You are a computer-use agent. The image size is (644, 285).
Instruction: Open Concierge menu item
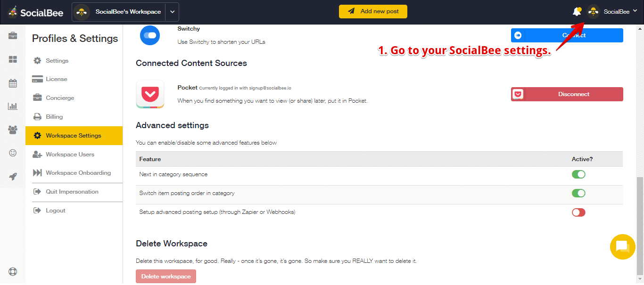point(74,98)
